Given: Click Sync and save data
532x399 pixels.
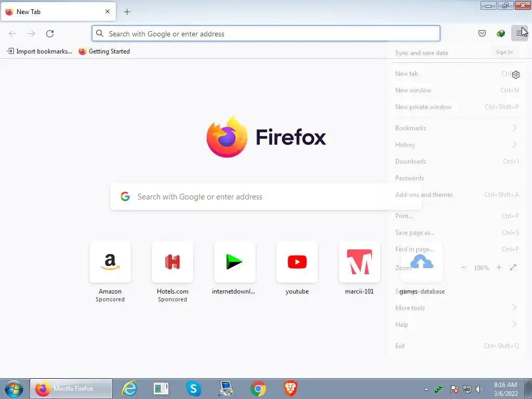Looking at the screenshot, I should point(421,53).
